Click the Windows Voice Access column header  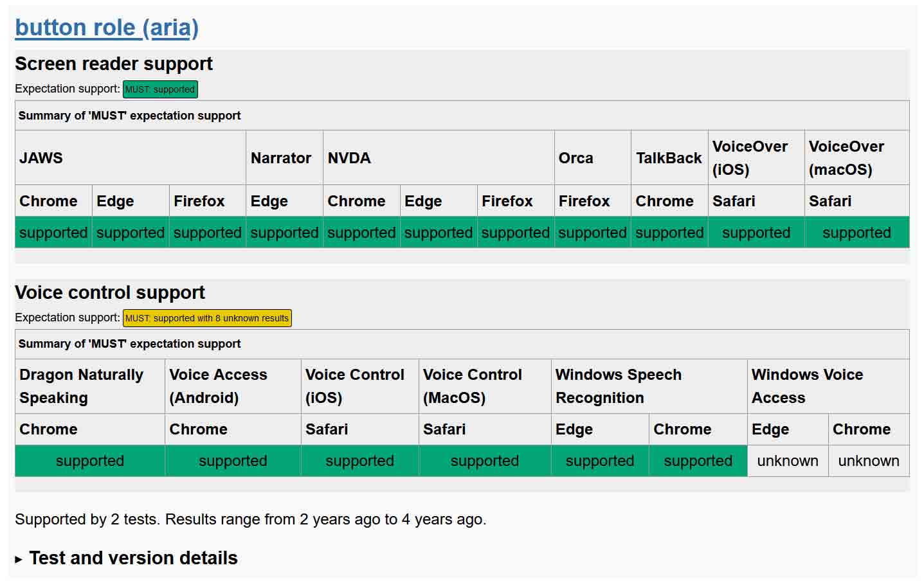828,386
